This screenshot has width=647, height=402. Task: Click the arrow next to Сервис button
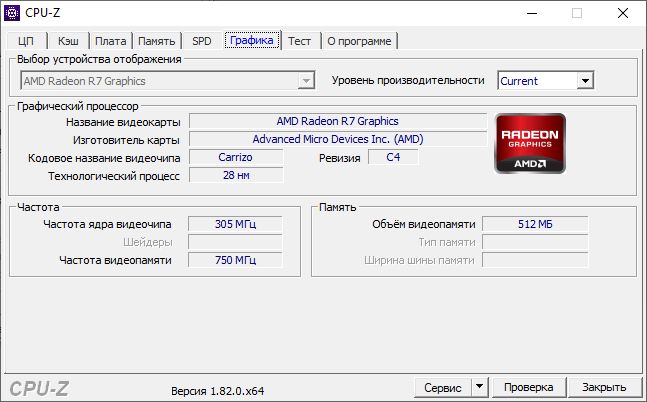point(479,387)
